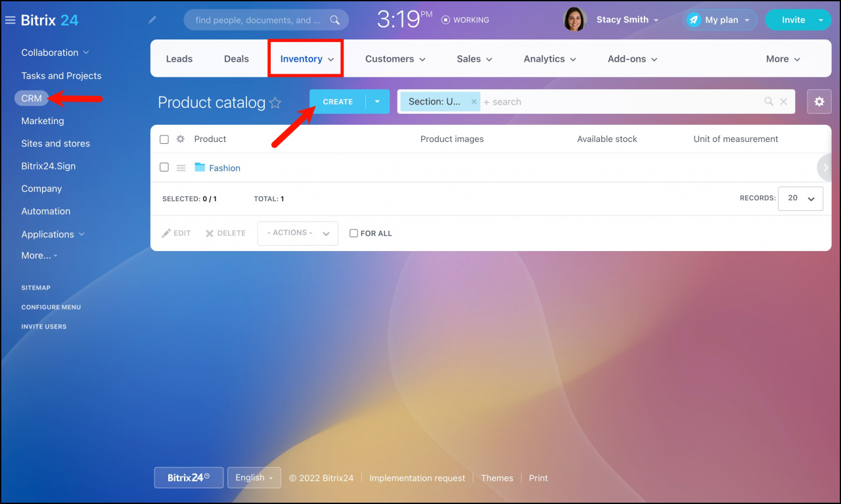
Task: Open the Add-ons dropdown
Action: [633, 59]
